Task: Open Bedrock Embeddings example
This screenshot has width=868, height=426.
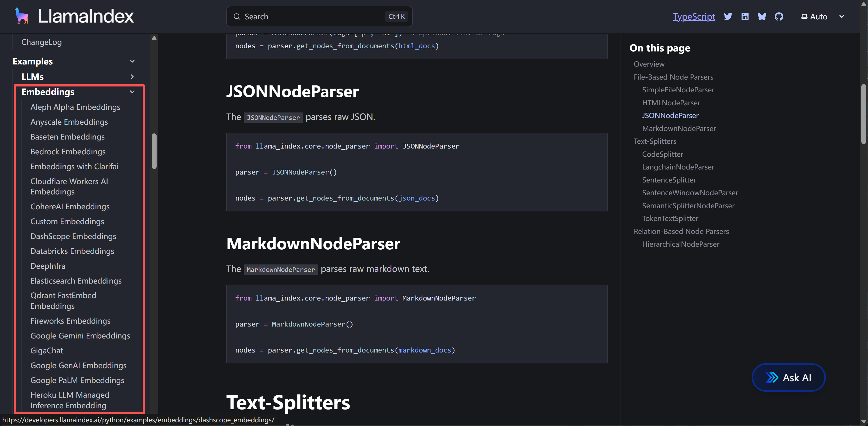Action: (x=68, y=151)
